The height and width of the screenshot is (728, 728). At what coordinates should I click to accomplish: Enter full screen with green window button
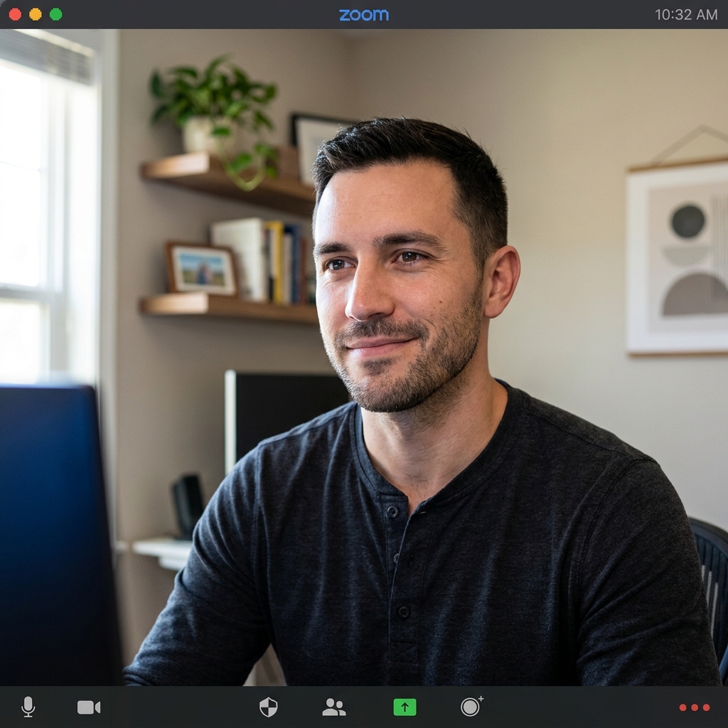coord(55,14)
